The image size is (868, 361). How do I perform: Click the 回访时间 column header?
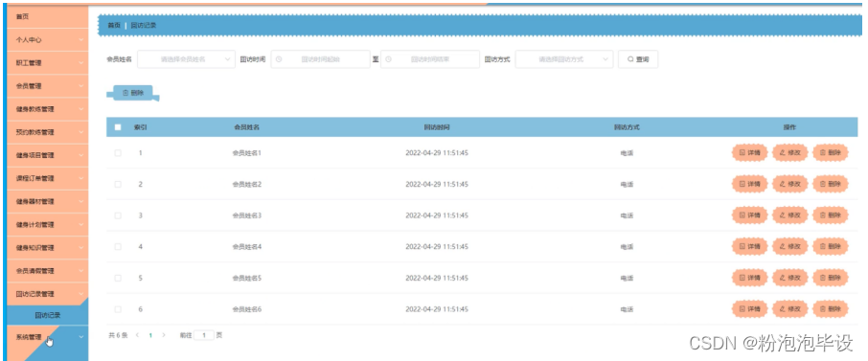[x=437, y=127]
